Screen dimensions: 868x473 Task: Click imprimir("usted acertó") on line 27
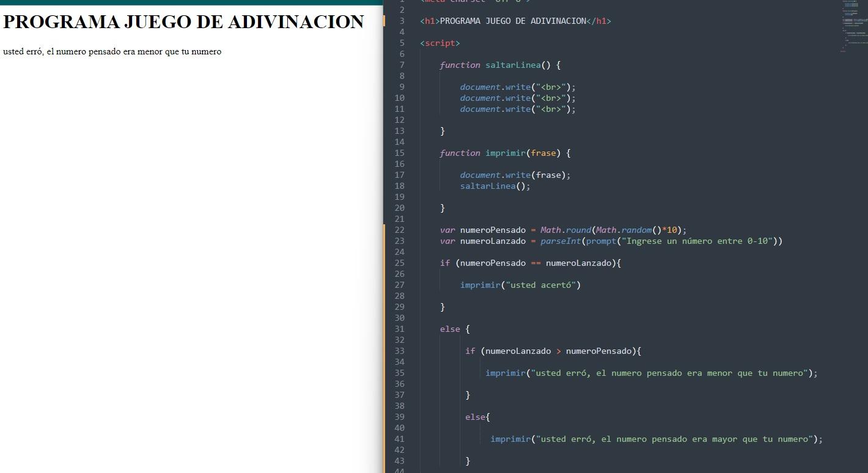[520, 285]
